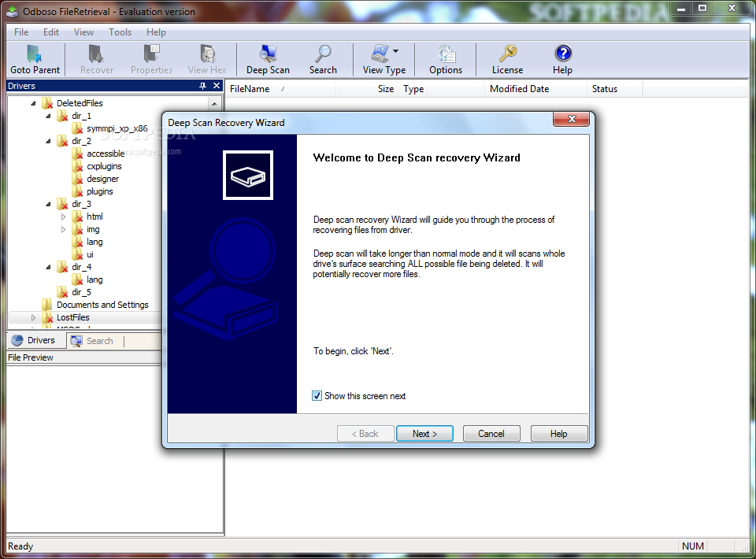Close the Deep Scan Recovery Wizard dialog
Viewport: 756px width, 559px height.
tap(572, 119)
